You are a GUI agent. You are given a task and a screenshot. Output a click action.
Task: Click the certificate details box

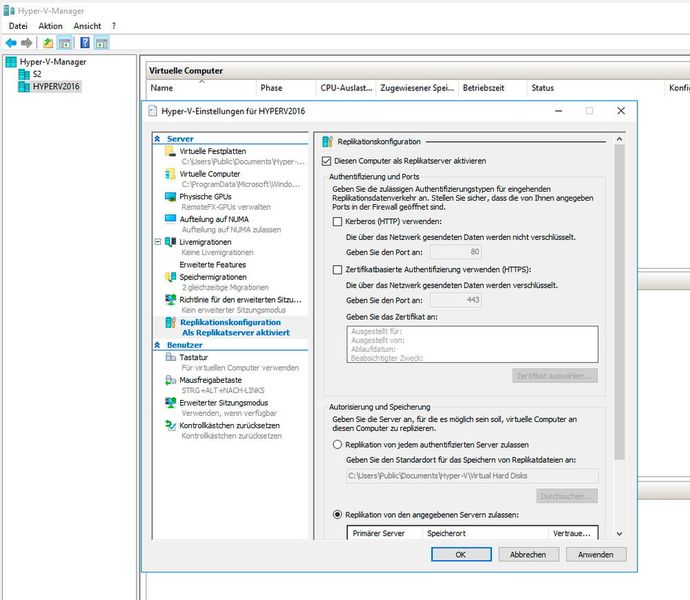coord(472,344)
